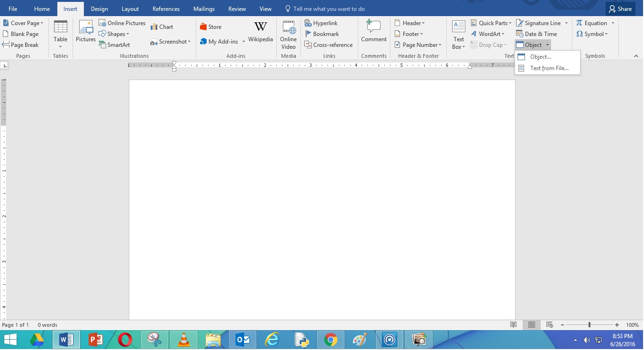Open Google Chrome from the taskbar
The width and height of the screenshot is (644, 350).
click(x=331, y=340)
